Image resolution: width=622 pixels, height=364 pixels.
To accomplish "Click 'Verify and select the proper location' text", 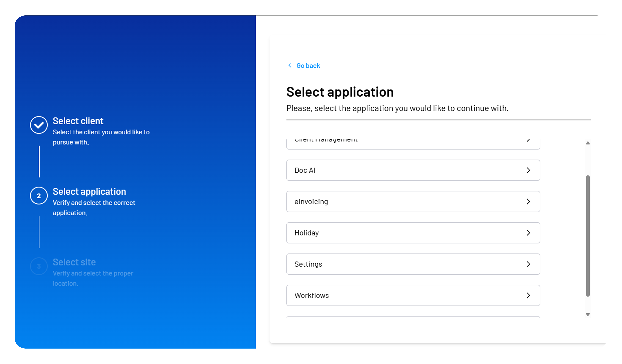I will 93,278.
